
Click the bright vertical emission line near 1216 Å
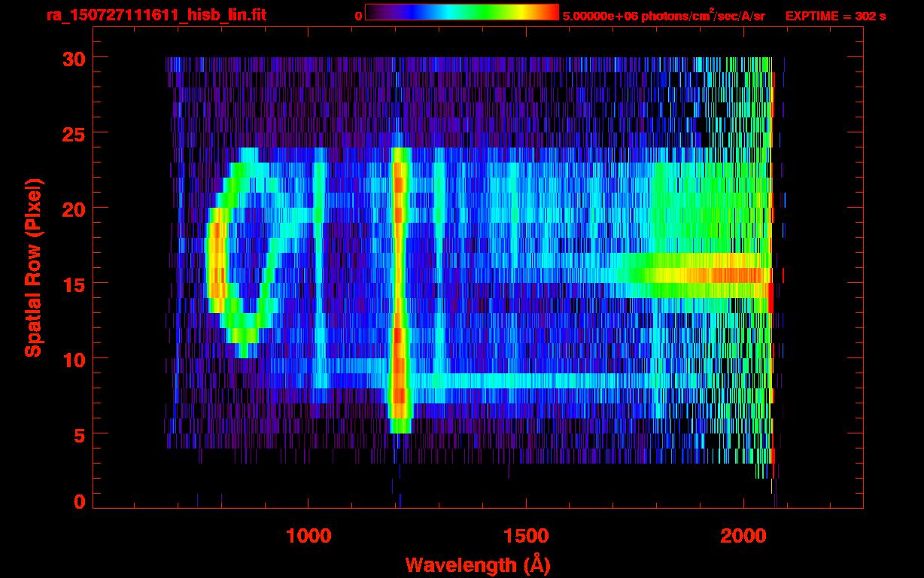(400, 290)
